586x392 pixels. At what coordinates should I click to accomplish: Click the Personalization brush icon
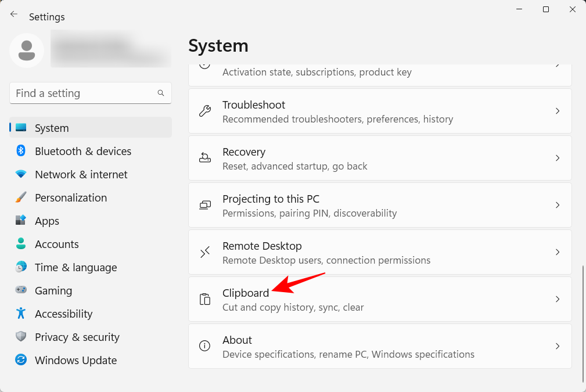[20, 197]
